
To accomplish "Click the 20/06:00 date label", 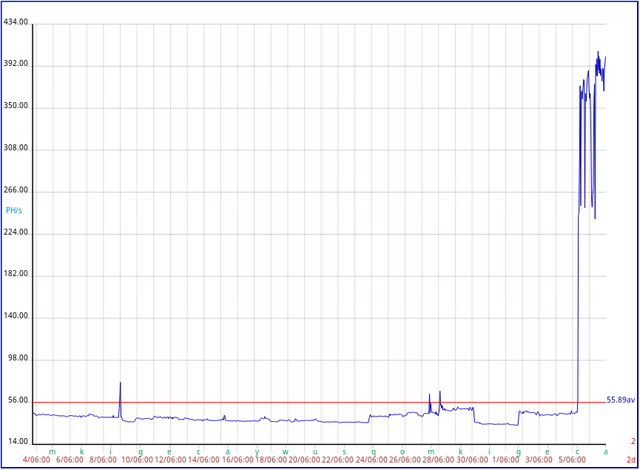I will 304,460.
